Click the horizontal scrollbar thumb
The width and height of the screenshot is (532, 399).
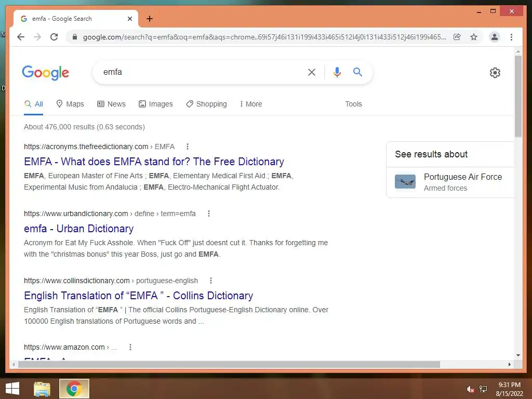click(x=229, y=364)
